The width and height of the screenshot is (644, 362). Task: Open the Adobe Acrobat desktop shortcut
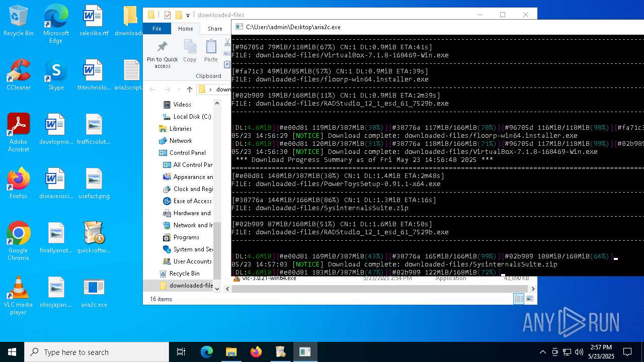pos(19,132)
